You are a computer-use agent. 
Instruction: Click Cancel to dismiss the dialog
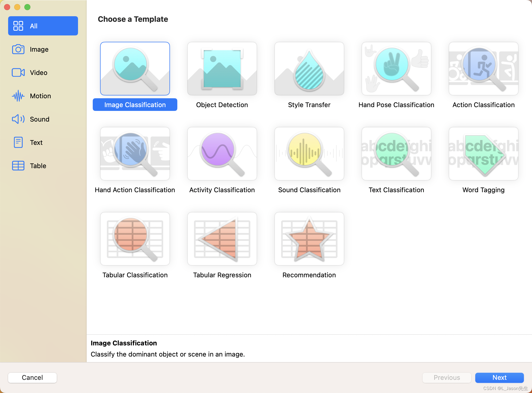pyautogui.click(x=33, y=377)
